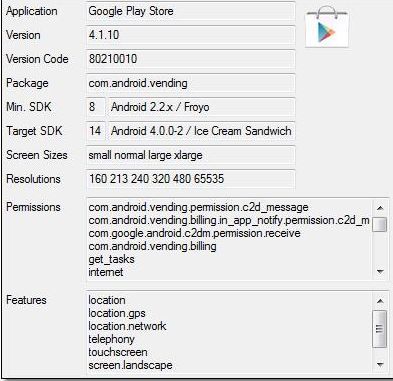
Task: Click the Features scrollbar thumb
Action: click(x=380, y=329)
